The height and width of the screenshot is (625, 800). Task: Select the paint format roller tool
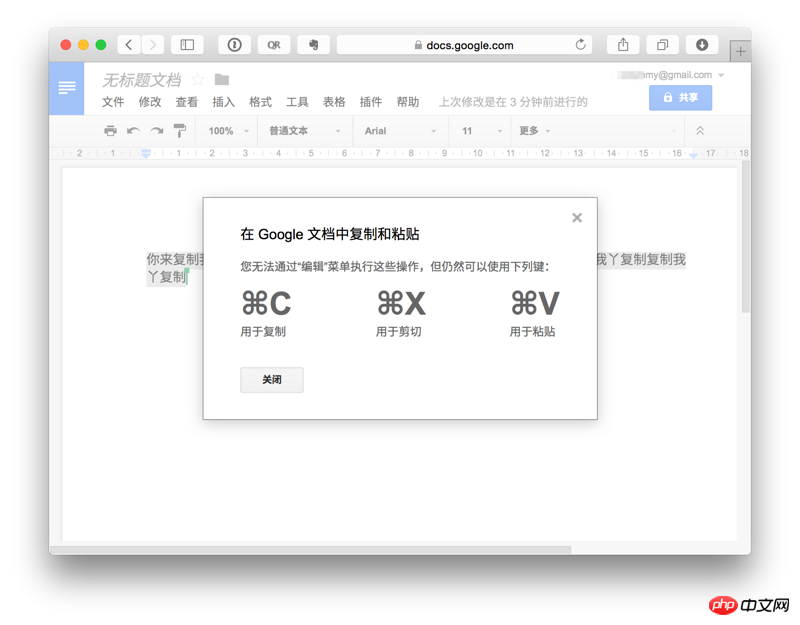[180, 131]
